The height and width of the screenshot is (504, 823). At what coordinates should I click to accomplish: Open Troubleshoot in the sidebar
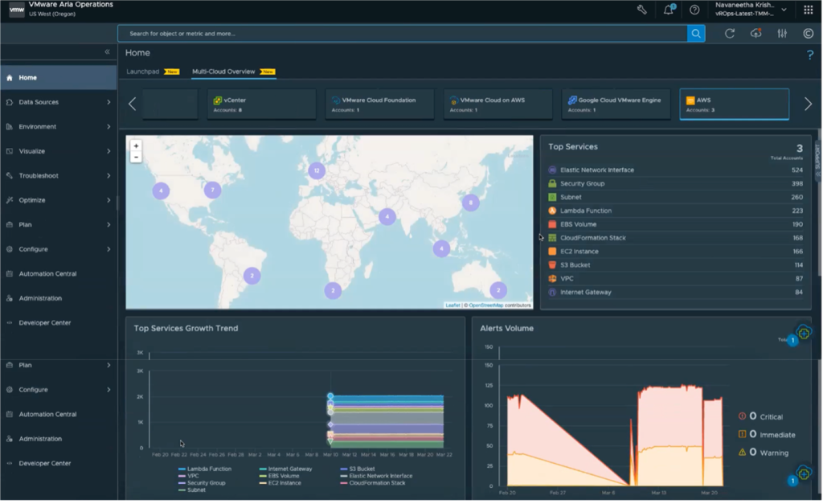[39, 176]
